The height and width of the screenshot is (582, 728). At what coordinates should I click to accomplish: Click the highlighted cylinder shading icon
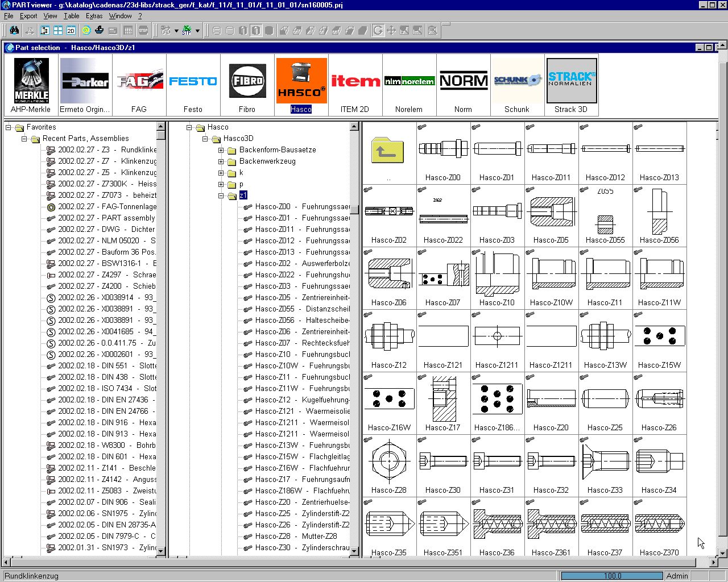click(x=256, y=30)
